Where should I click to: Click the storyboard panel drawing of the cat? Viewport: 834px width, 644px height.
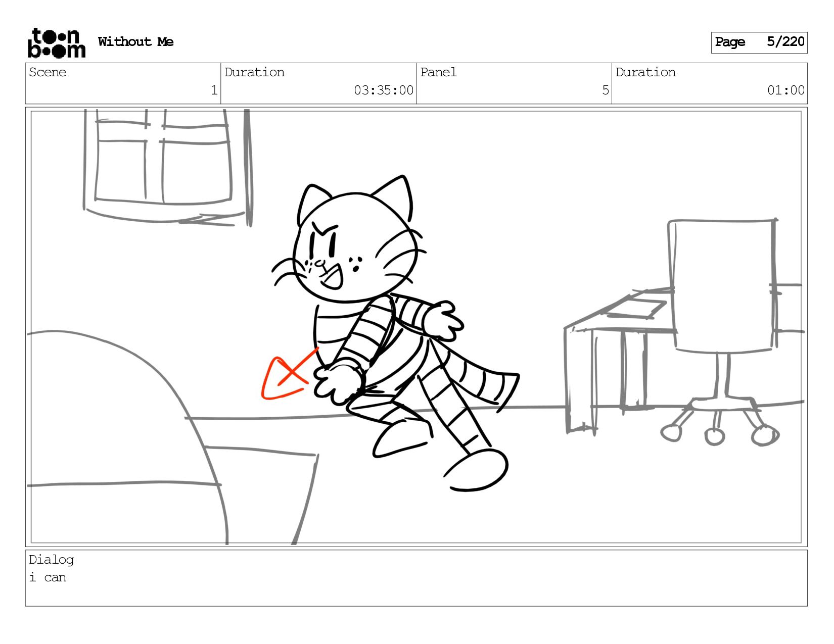416,327
